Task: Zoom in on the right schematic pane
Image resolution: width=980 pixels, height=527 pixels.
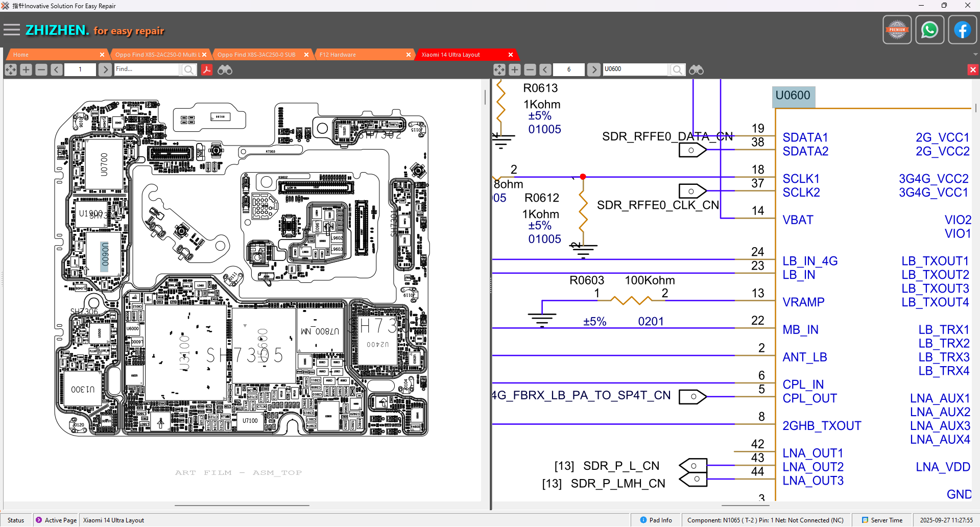Action: pos(515,69)
